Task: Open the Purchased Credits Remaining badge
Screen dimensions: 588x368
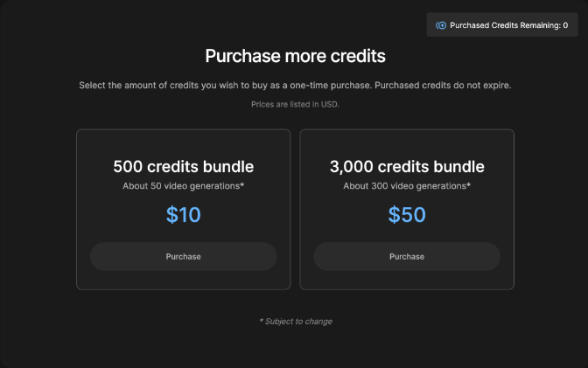Action: [x=502, y=25]
